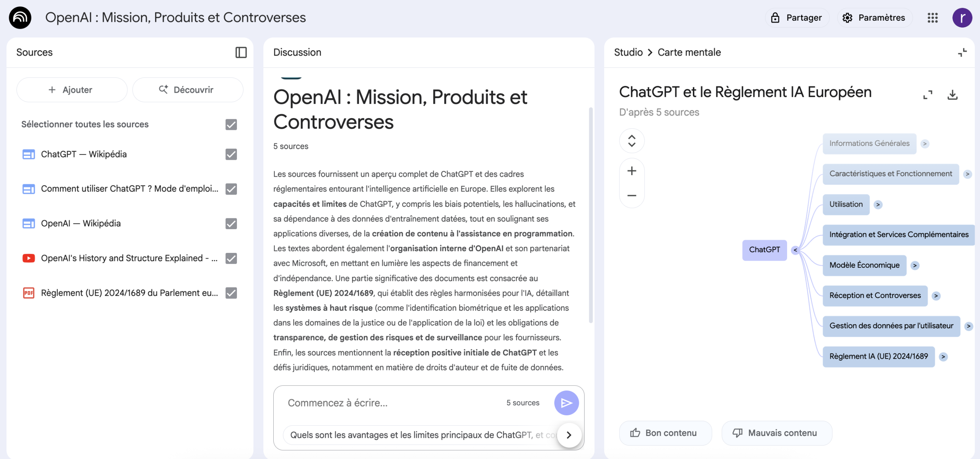
Task: Click the web icon for ChatGPT — Wikipédia
Action: (x=29, y=154)
